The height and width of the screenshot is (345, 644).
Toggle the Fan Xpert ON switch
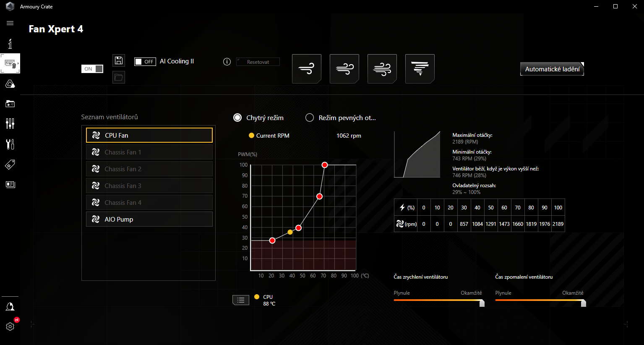pos(92,69)
